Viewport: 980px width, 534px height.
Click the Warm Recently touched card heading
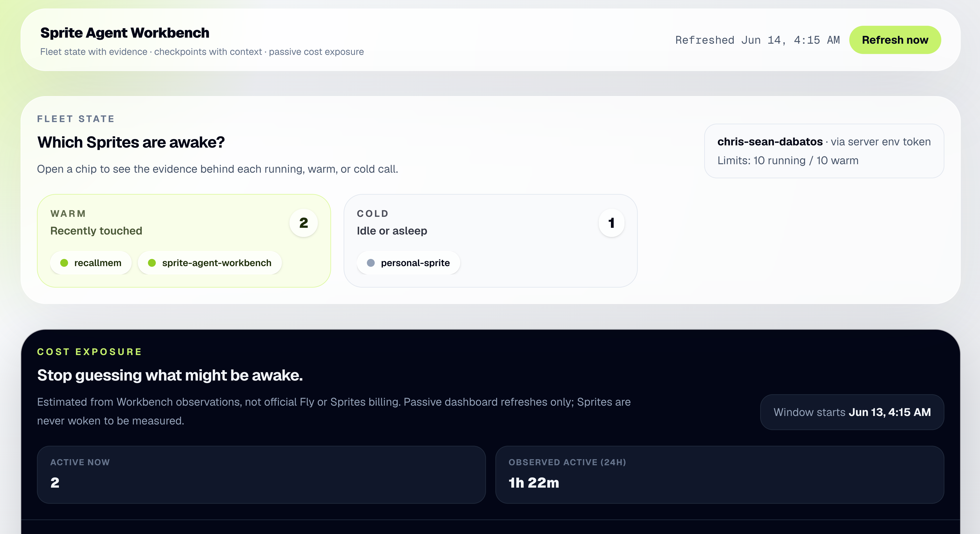click(96, 223)
